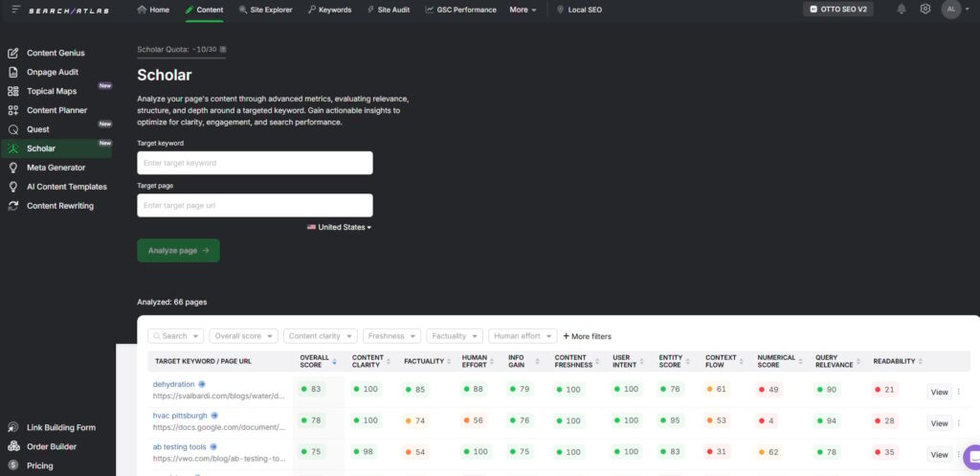Click the Content Genius sidebar icon
The height and width of the screenshot is (476, 980).
(x=13, y=54)
